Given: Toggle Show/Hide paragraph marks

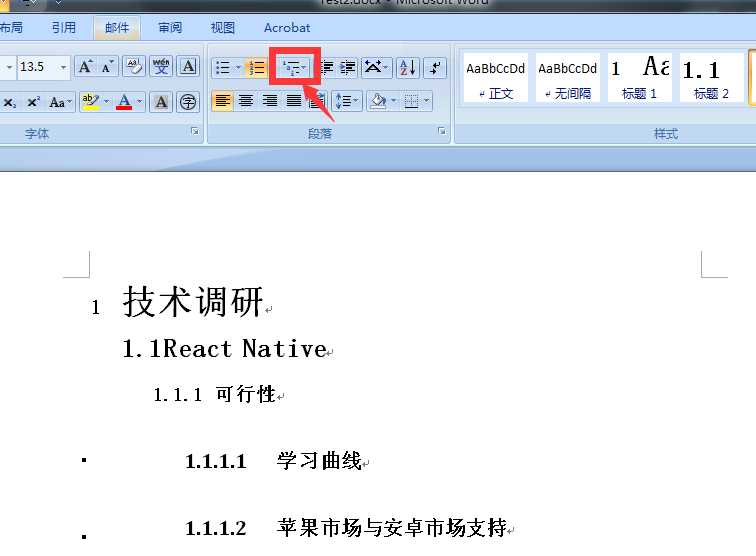Looking at the screenshot, I should (x=435, y=68).
